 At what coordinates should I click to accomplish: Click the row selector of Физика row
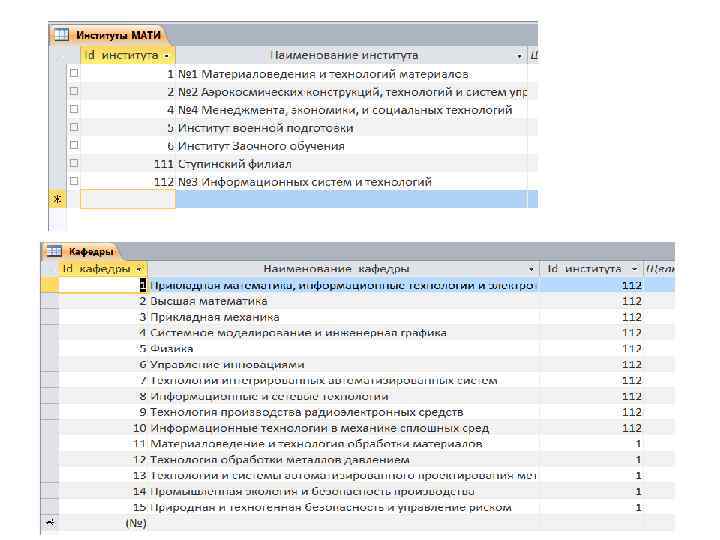tap(50, 349)
